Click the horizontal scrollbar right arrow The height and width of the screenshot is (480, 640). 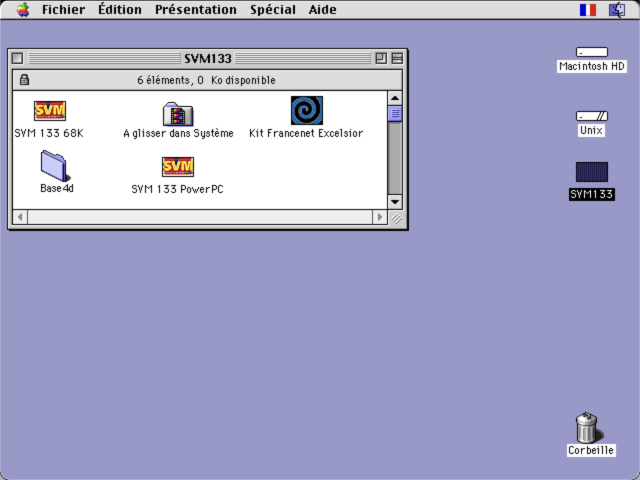pos(380,217)
